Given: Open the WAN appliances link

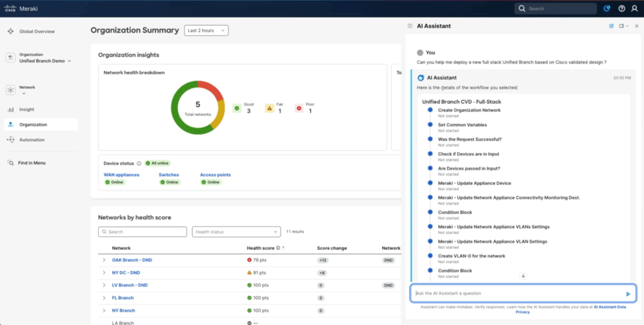Looking at the screenshot, I should coord(122,174).
